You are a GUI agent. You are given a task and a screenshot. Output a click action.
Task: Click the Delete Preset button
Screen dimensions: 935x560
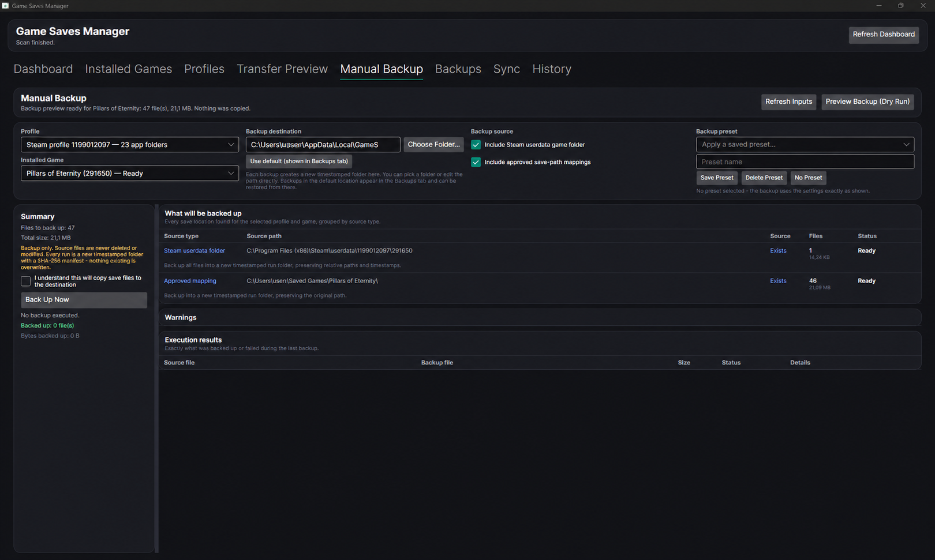point(764,178)
